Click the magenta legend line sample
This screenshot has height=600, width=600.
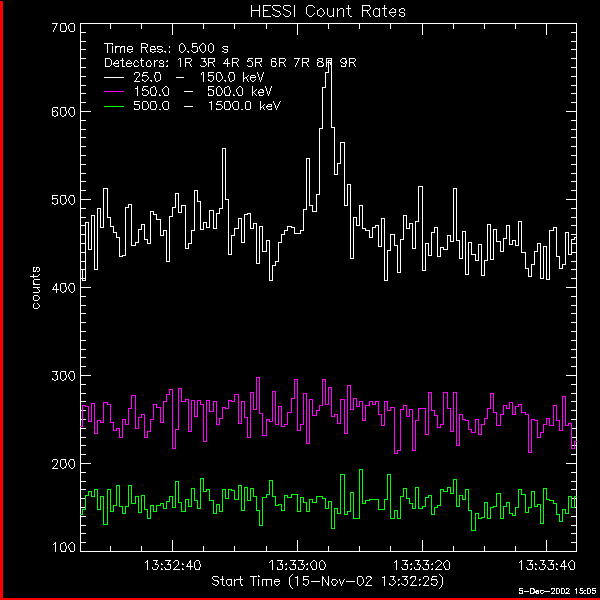(114, 92)
